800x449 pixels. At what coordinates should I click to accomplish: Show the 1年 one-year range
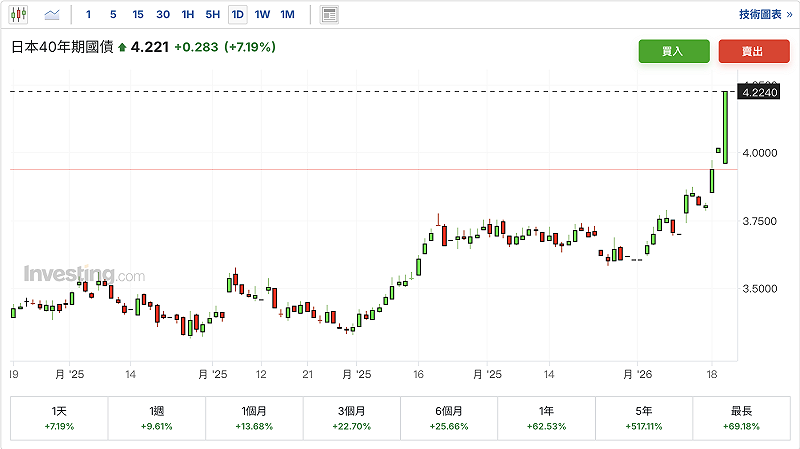pyautogui.click(x=547, y=418)
